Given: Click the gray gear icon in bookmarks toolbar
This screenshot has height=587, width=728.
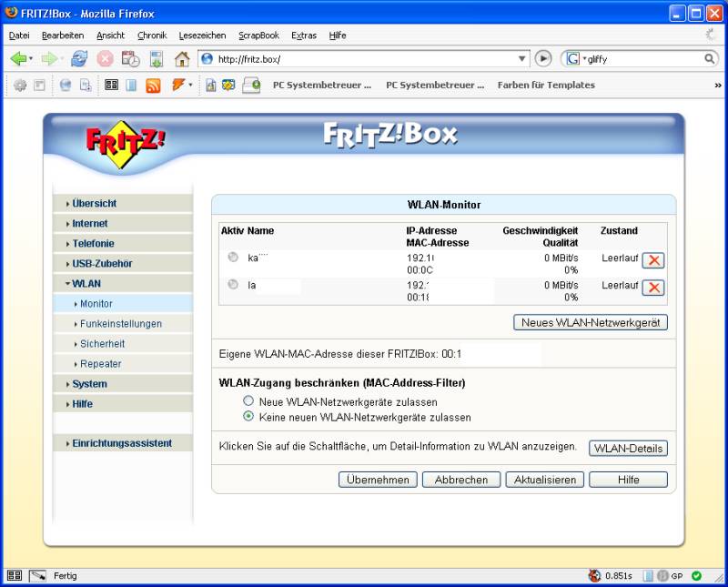Looking at the screenshot, I should (20, 85).
